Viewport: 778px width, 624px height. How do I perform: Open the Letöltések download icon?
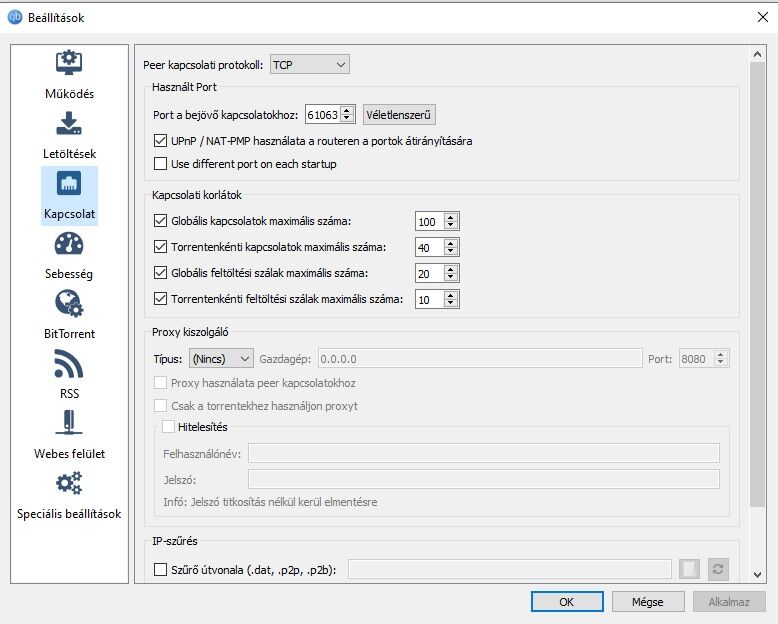69,123
